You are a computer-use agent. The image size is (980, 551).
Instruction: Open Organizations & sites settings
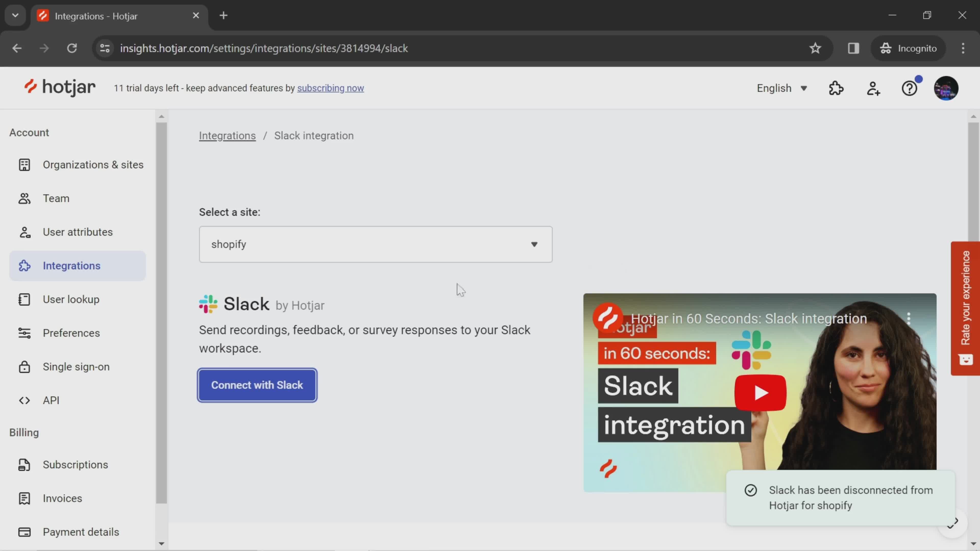tap(78, 165)
